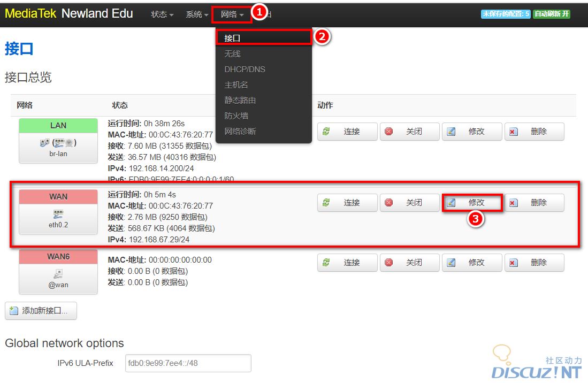Image resolution: width=588 pixels, height=383 pixels.
Task: Expand the 系统 dropdown menu
Action: point(197,14)
